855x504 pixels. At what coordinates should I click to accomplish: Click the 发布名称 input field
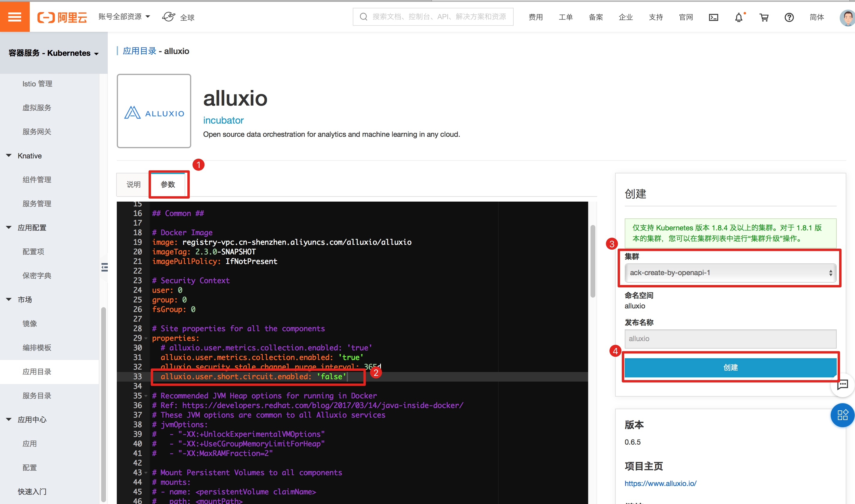coord(730,339)
